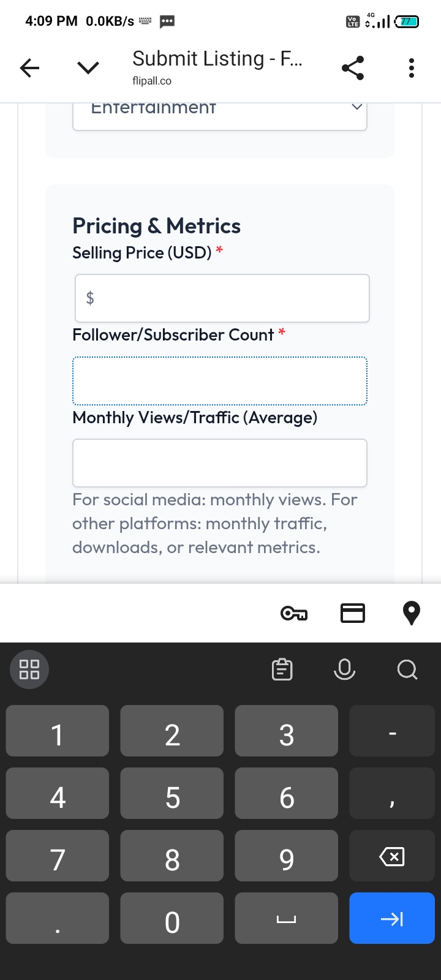Tap the flipall.co URL text

coord(152,81)
